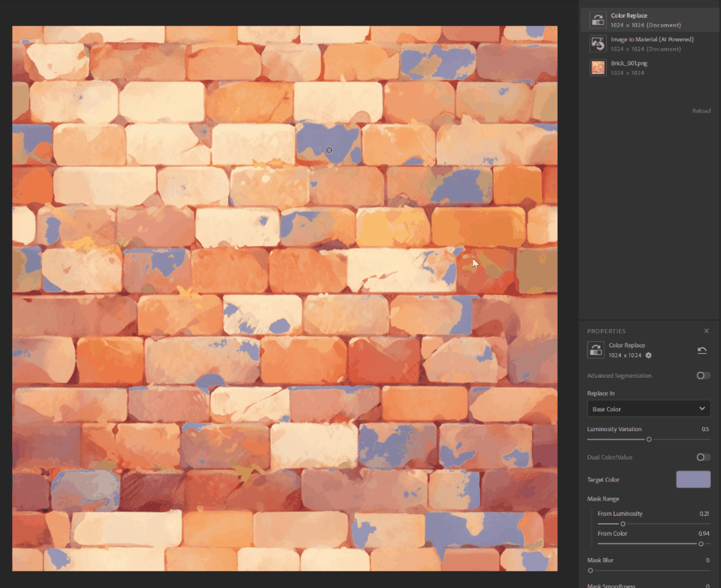
Task: Open the Replace In dropdown
Action: click(648, 408)
